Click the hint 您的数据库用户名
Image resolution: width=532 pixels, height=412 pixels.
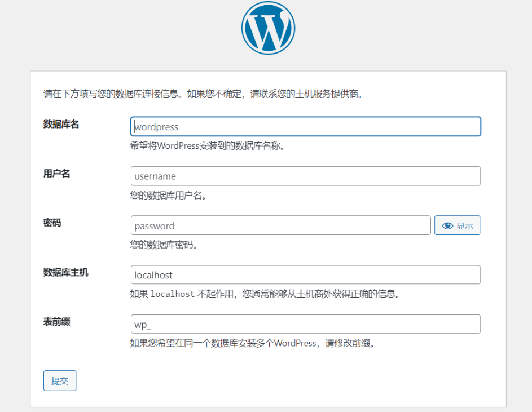tap(168, 196)
